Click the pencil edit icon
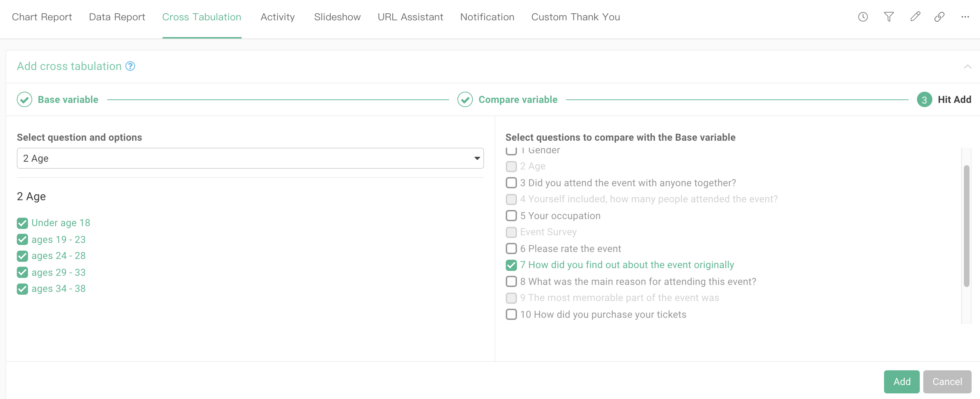 click(915, 17)
